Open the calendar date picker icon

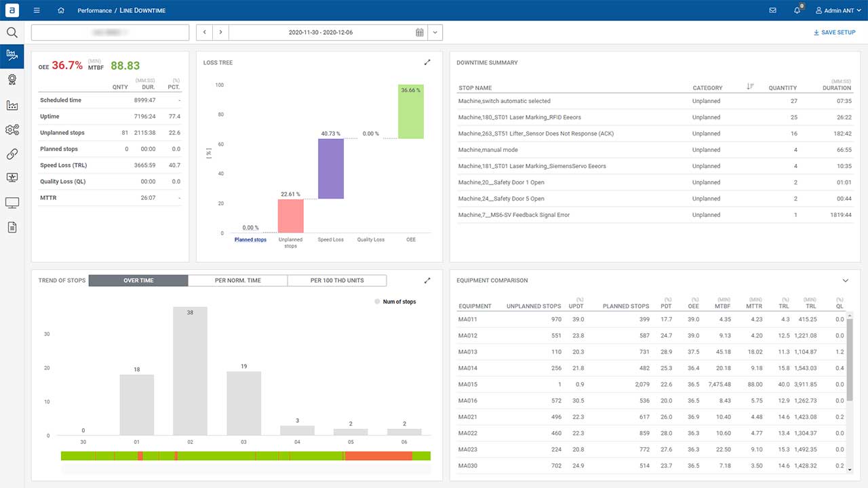420,33
